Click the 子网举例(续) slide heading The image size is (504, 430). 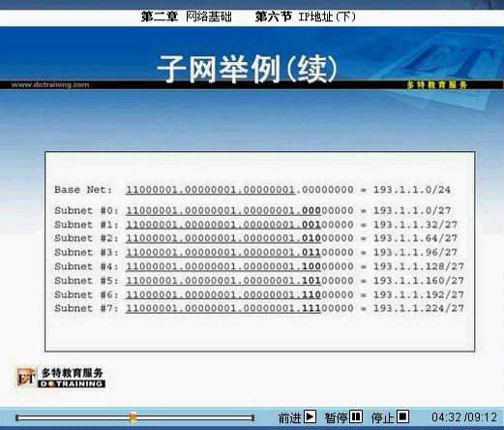(x=247, y=69)
